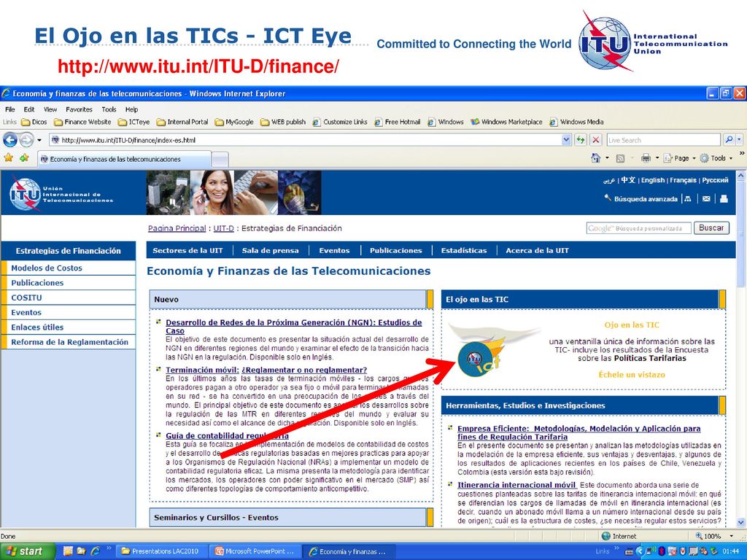
Task: Click Échele un vistazo link
Action: (632, 375)
